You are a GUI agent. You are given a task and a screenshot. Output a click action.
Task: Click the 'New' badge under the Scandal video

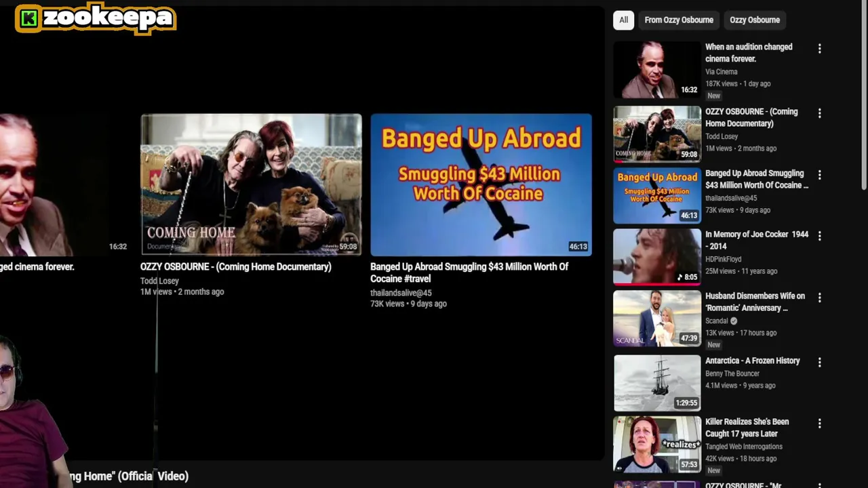pyautogui.click(x=713, y=344)
